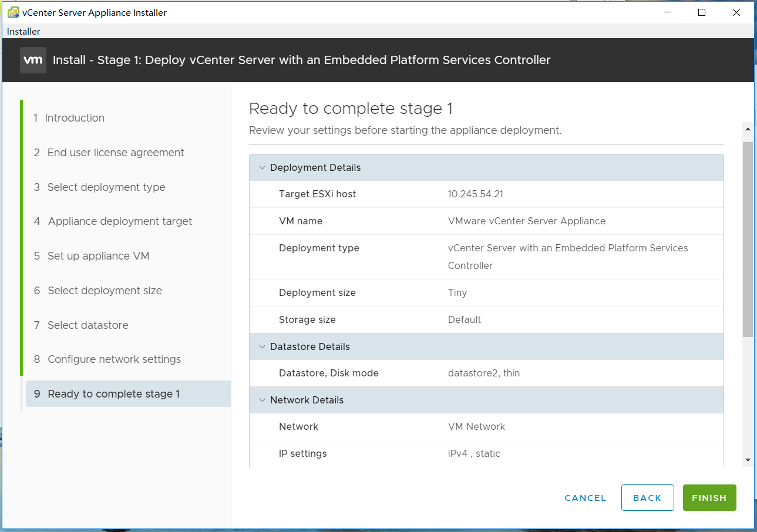Click the 'Ready to complete stage 1' heading
The height and width of the screenshot is (532, 757).
coord(351,109)
